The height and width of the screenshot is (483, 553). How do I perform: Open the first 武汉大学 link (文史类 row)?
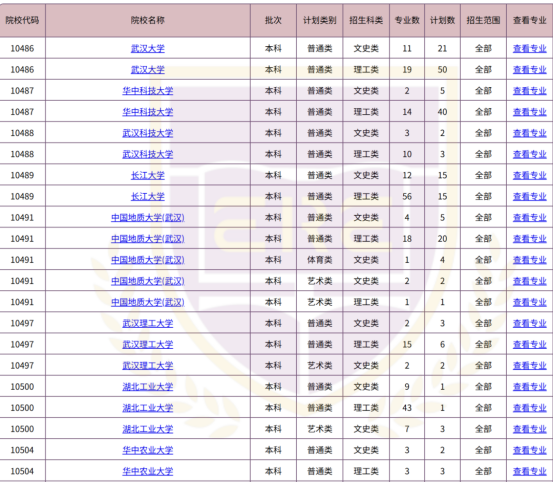coord(148,48)
